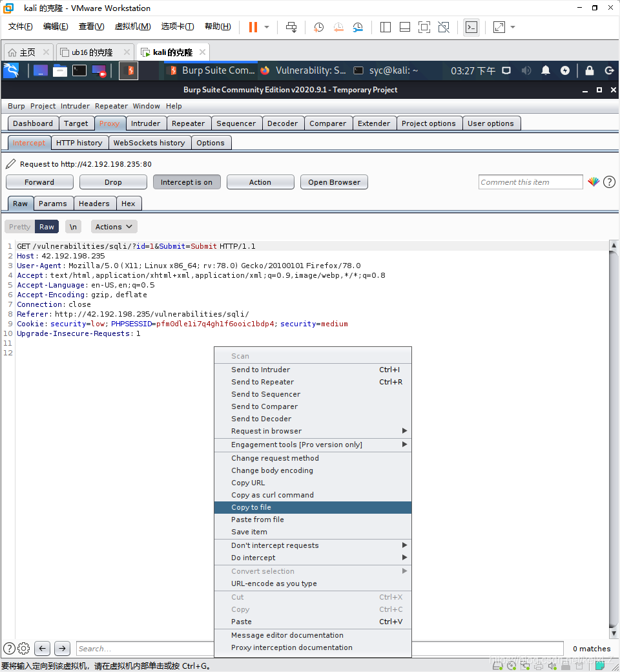The image size is (620, 672).
Task: Choose Send to Intruder in context menu
Action: [x=313, y=370]
